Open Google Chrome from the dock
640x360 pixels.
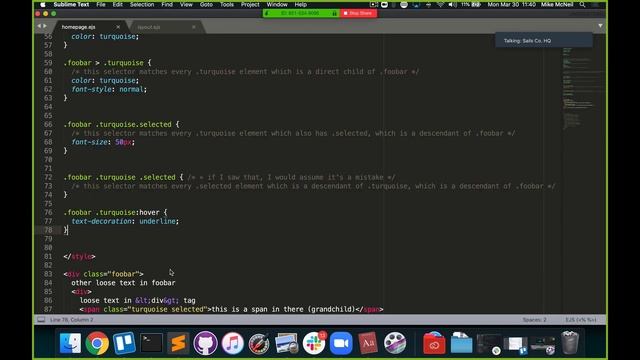coord(97,343)
